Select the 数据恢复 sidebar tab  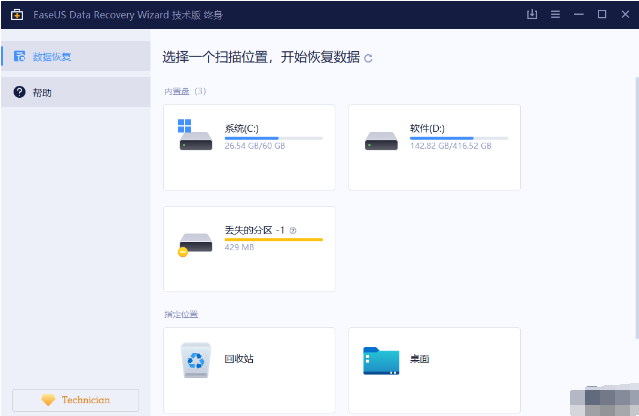pos(75,56)
